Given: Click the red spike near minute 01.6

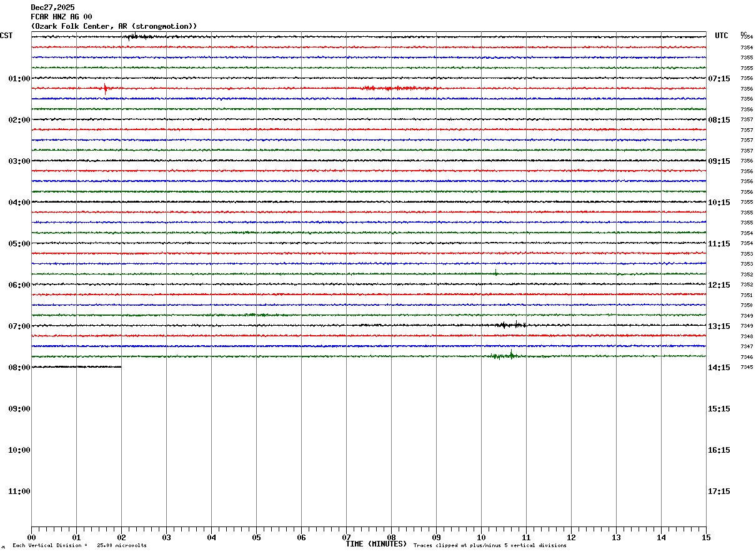Looking at the screenshot, I should [105, 88].
